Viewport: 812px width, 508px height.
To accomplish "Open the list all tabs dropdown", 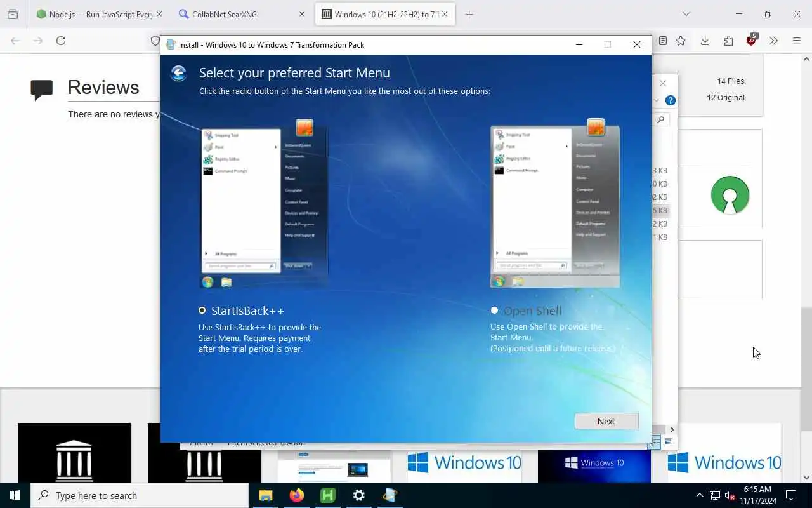I will 686,14.
